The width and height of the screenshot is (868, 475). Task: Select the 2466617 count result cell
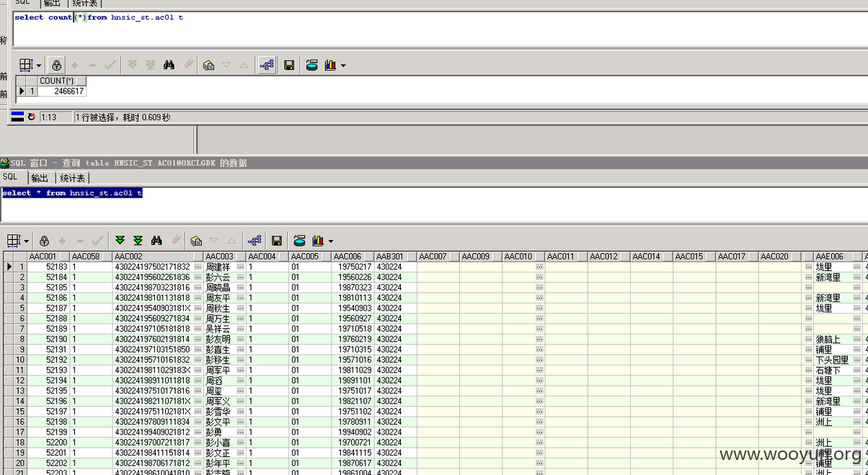pos(62,92)
